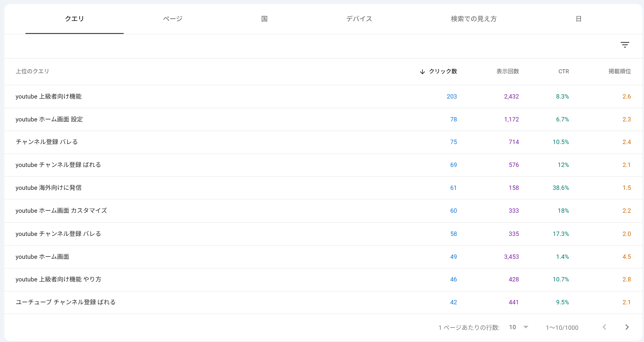
Task: Sort by CTR column header
Action: click(x=563, y=71)
